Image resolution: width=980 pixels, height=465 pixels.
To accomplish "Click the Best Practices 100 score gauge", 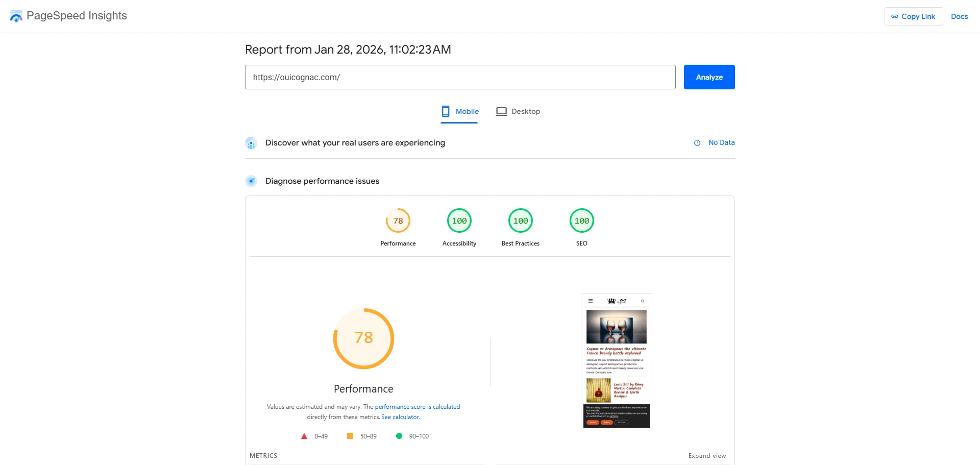I will coord(520,221).
